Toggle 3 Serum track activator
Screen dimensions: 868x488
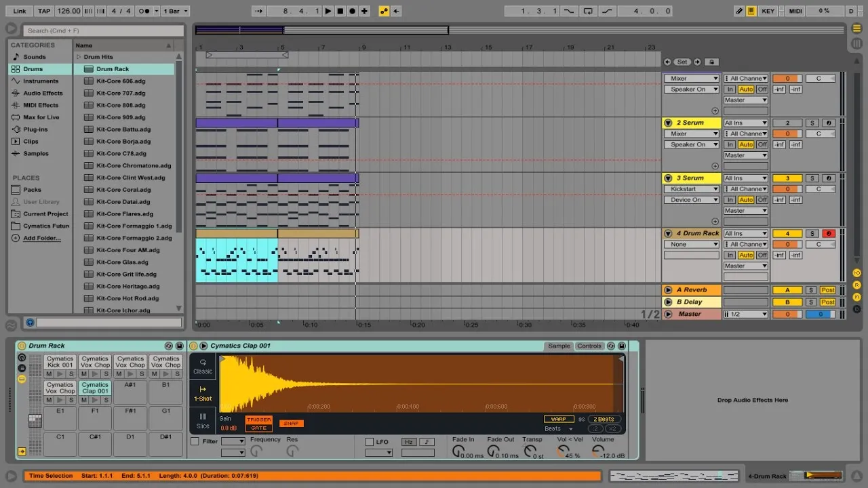point(787,178)
